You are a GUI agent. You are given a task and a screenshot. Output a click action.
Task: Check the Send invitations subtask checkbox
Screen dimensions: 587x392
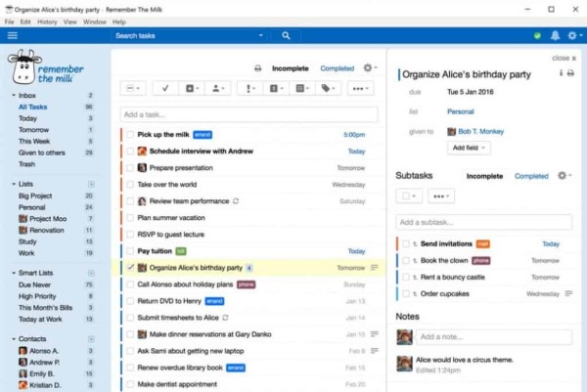point(406,243)
